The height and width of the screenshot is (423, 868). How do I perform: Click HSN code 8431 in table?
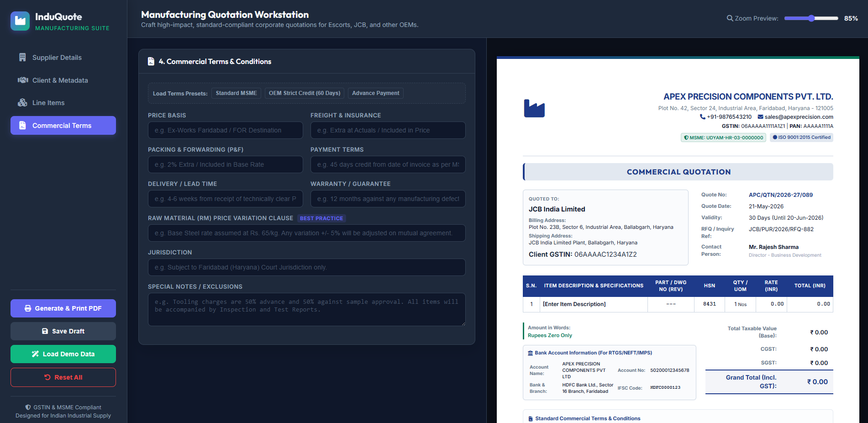[x=710, y=304]
